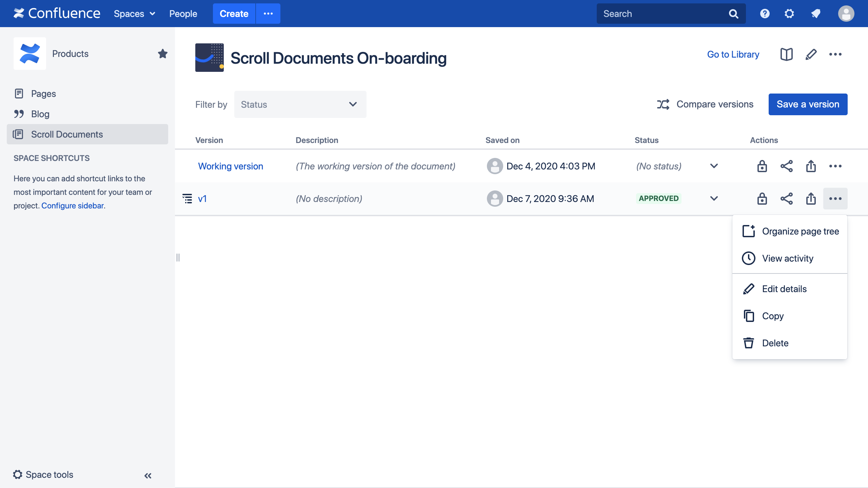Click the Save a version button
The height and width of the screenshot is (488, 868).
pyautogui.click(x=808, y=104)
